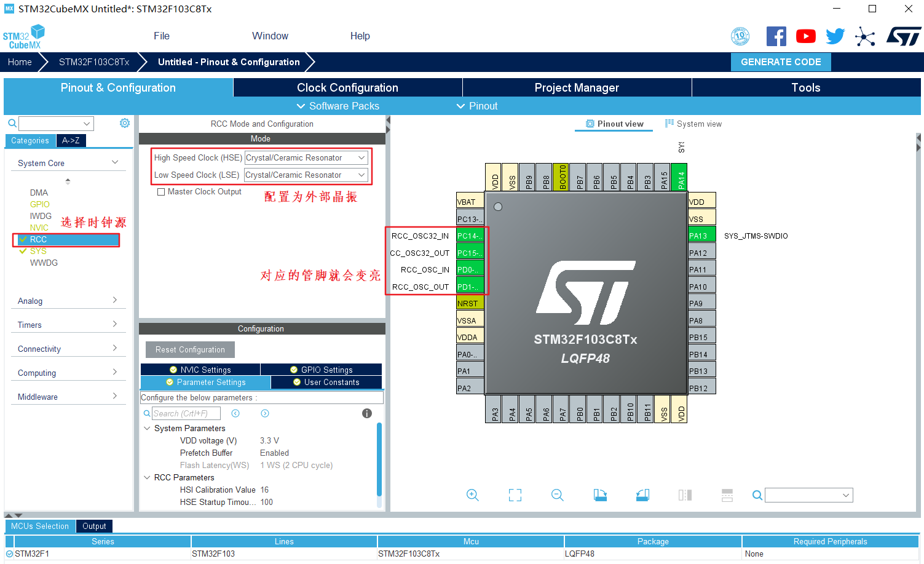Open the High Speed Clock (HSE) dropdown
This screenshot has width=924, height=564.
point(306,158)
